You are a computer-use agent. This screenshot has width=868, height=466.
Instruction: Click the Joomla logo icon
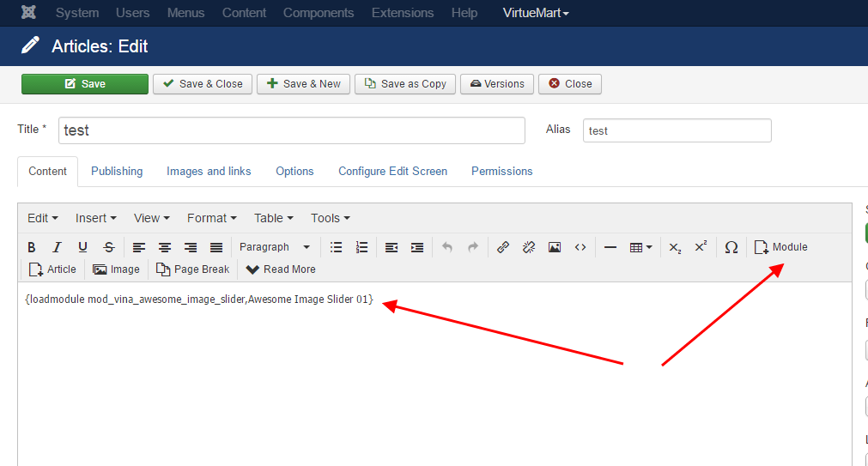[x=28, y=13]
